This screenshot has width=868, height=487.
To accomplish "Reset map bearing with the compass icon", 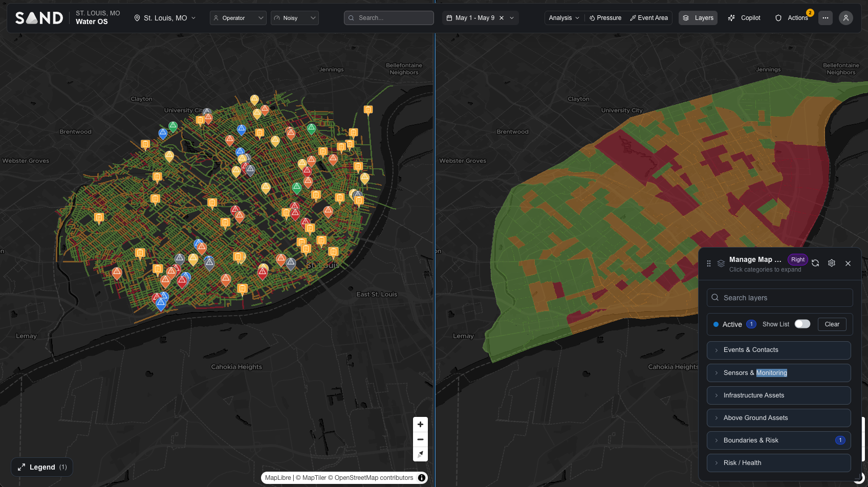I will [420, 454].
